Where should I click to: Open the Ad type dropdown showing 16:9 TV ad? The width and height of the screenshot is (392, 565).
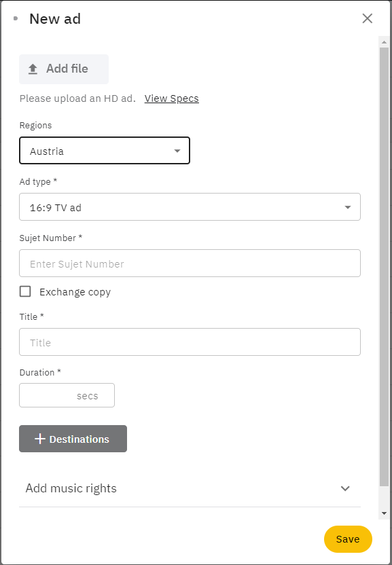[190, 207]
